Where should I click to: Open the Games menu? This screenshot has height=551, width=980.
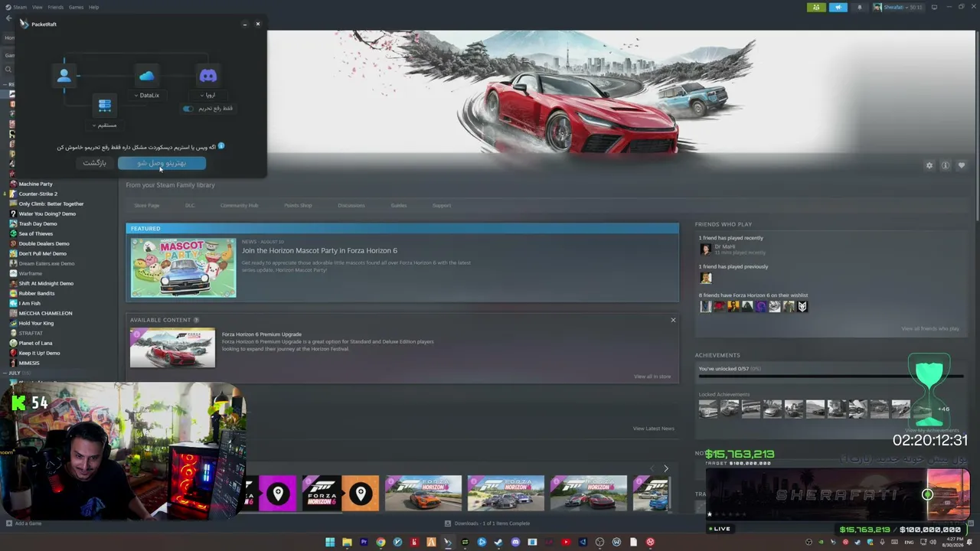(76, 7)
